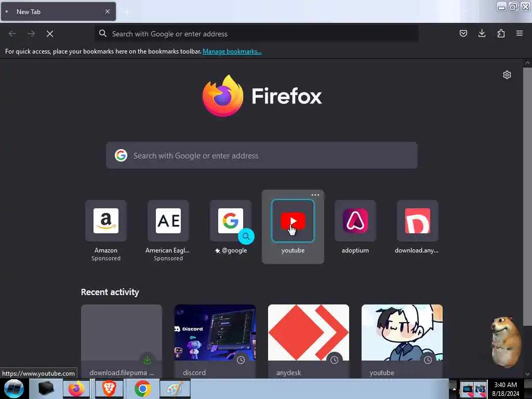Open the download.filepuma recent activity card

[x=122, y=341]
